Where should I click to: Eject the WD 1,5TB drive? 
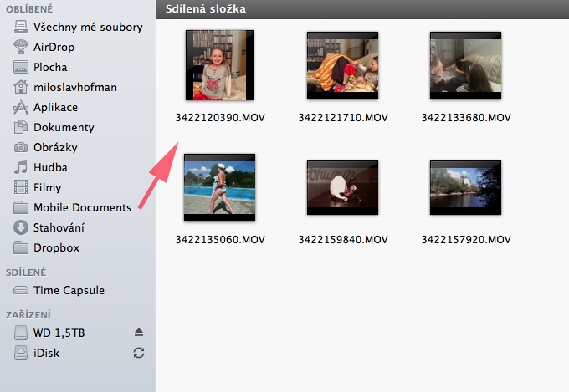pyautogui.click(x=139, y=333)
